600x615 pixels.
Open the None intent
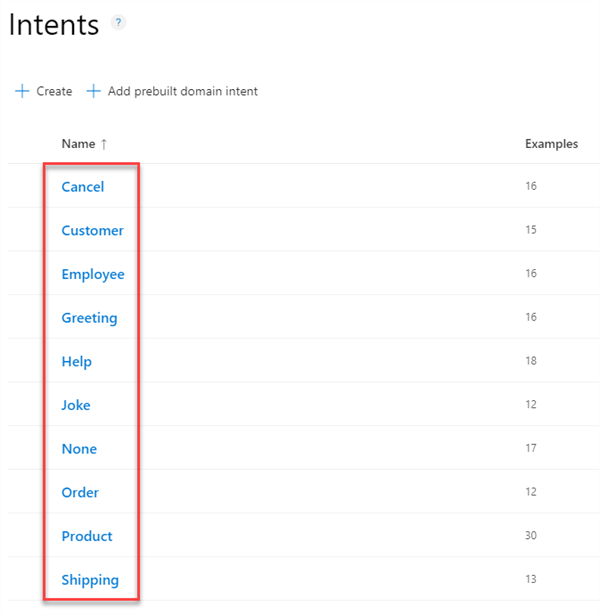tap(79, 449)
